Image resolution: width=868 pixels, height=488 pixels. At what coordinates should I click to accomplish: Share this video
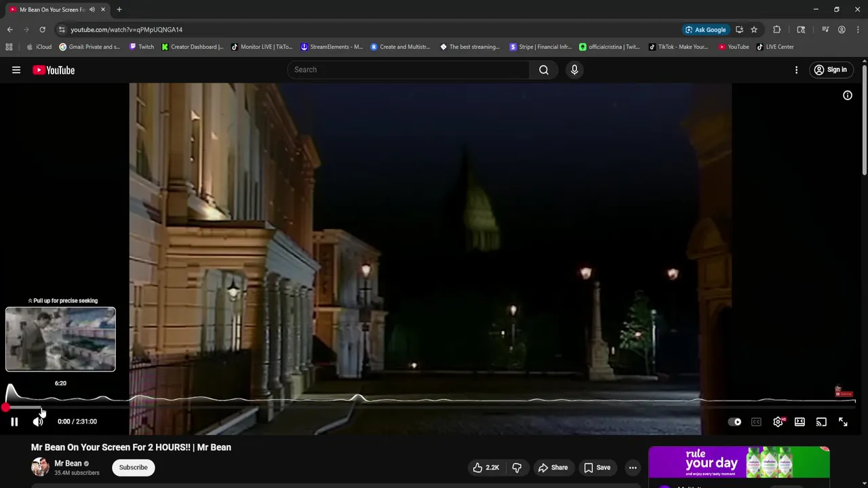tap(553, 467)
